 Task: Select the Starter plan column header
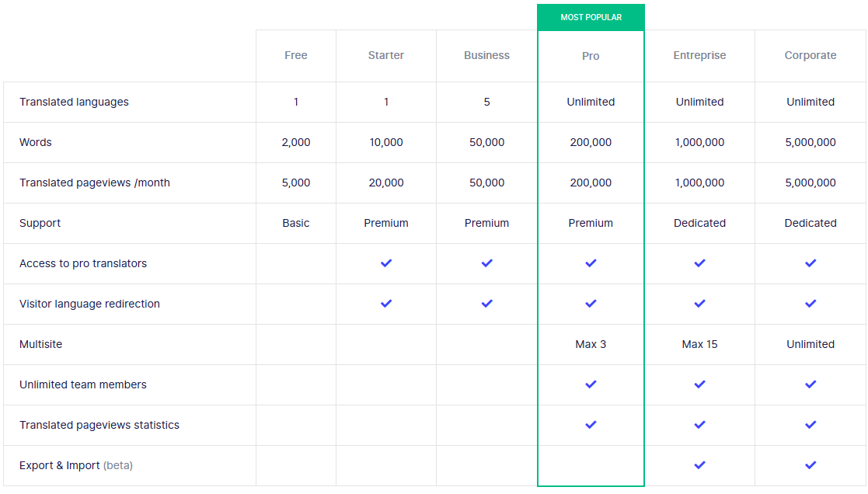tap(386, 55)
